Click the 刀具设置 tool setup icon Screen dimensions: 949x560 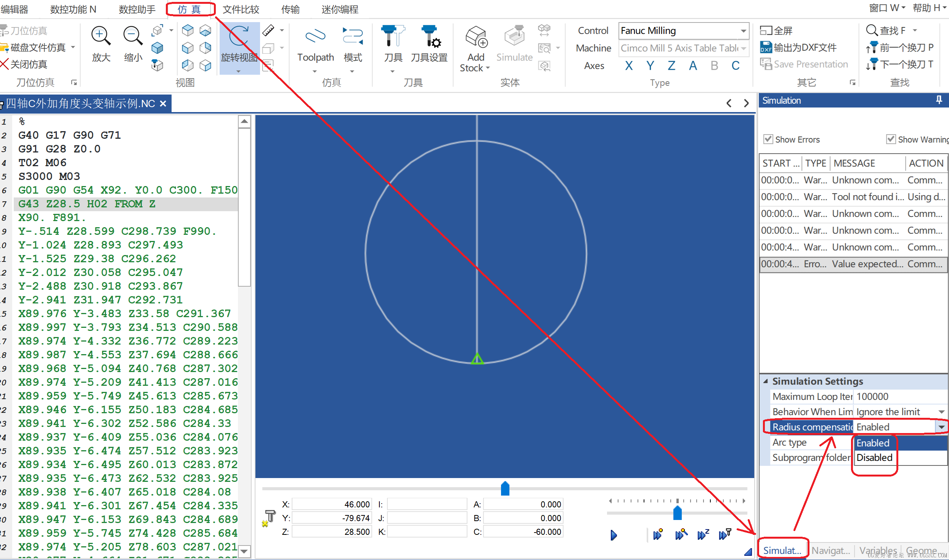tap(429, 37)
